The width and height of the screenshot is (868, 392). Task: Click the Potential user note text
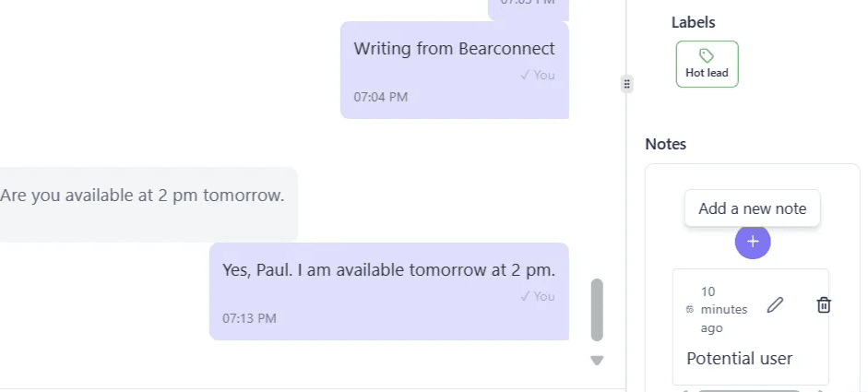tap(739, 359)
